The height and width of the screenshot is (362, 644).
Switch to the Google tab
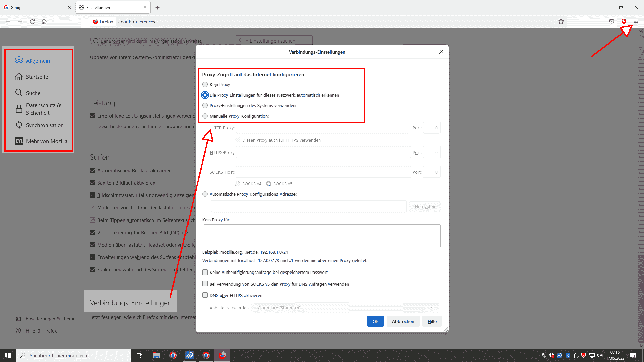click(37, 7)
